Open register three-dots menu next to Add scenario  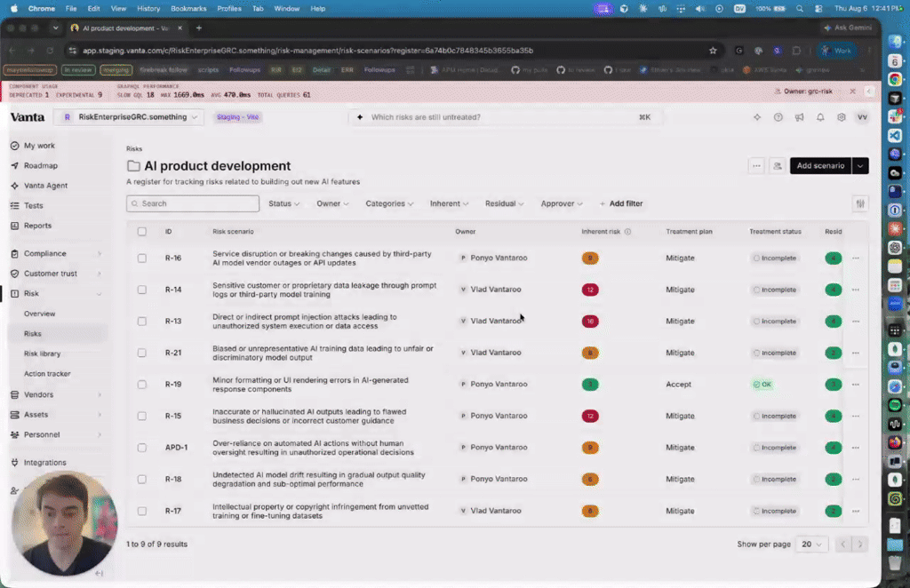(x=756, y=166)
